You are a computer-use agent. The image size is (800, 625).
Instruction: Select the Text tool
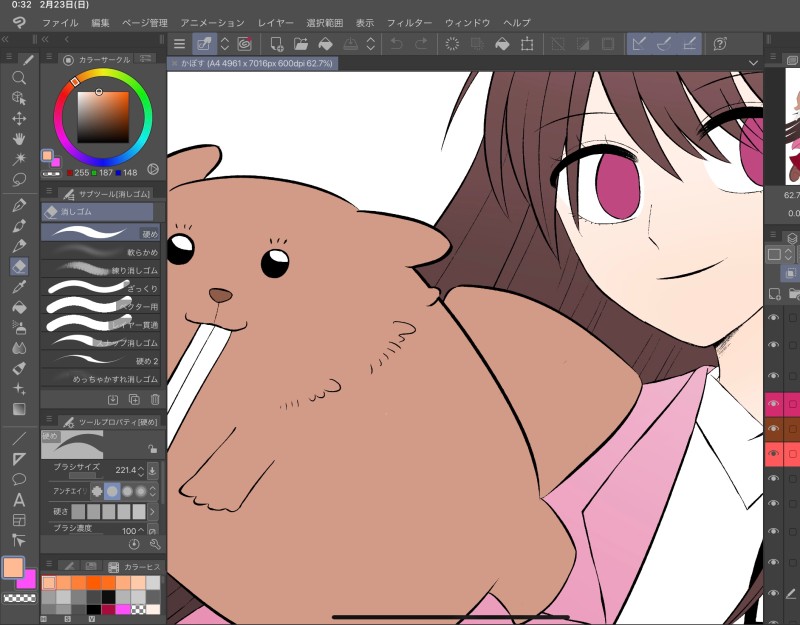[19, 499]
